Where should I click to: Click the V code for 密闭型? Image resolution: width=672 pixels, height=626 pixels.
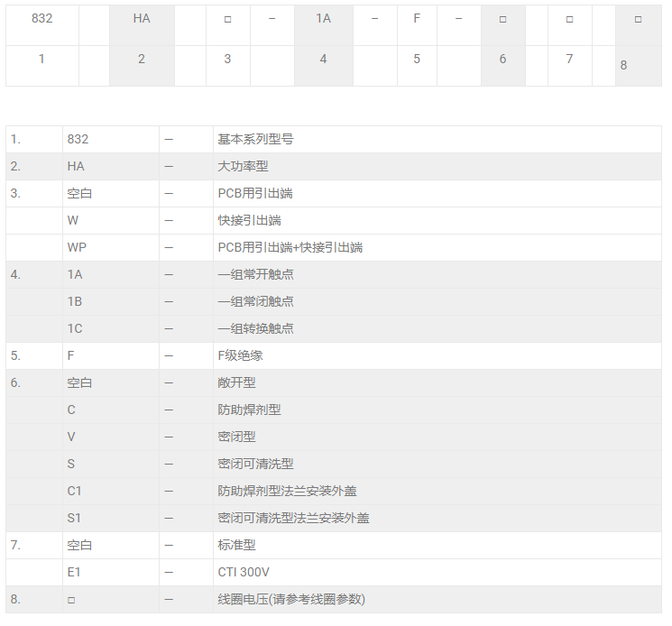(x=71, y=437)
